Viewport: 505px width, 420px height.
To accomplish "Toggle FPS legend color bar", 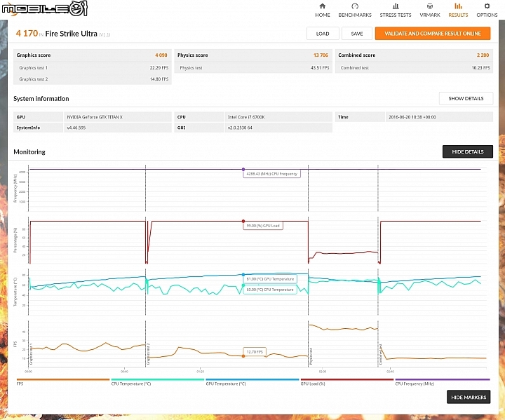I will (63, 380).
